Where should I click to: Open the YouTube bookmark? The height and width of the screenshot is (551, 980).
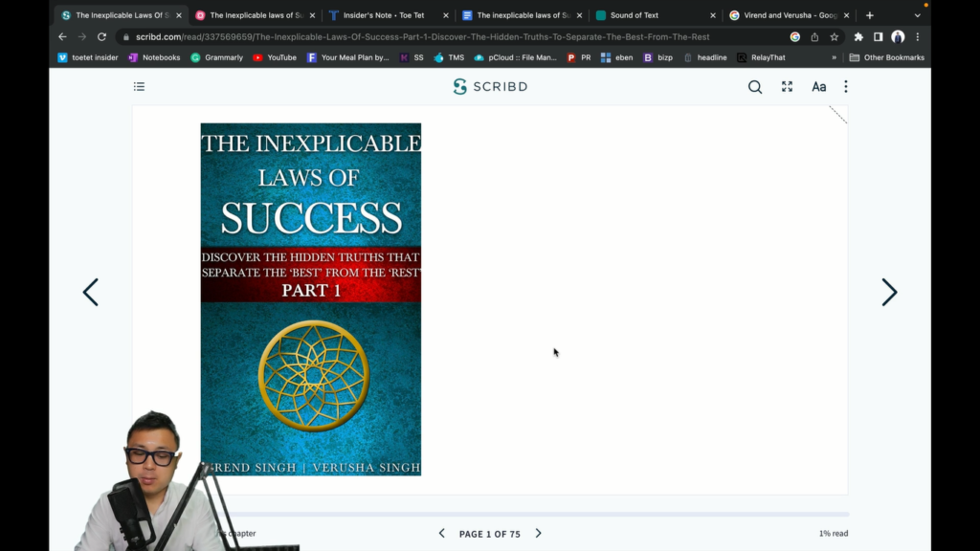click(275, 57)
